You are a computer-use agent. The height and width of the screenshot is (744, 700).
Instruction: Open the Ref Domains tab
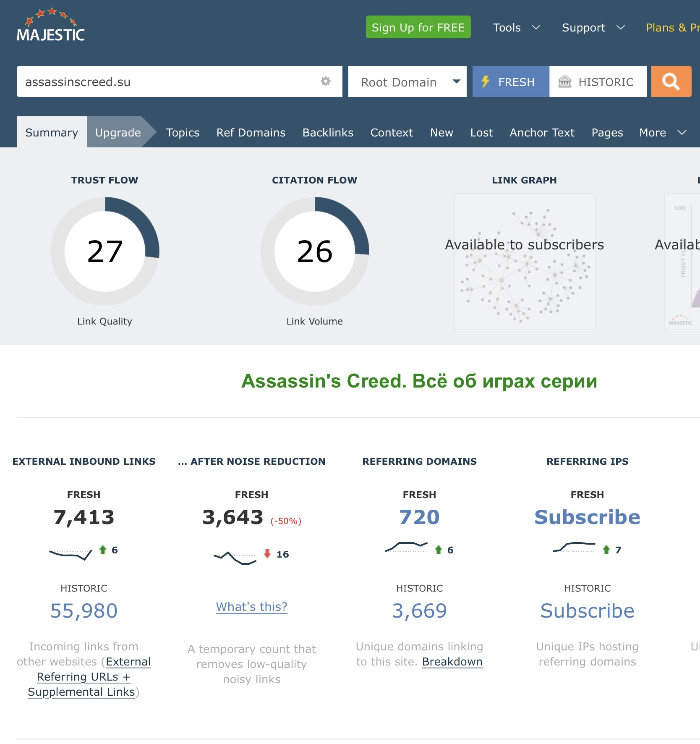coord(251,133)
